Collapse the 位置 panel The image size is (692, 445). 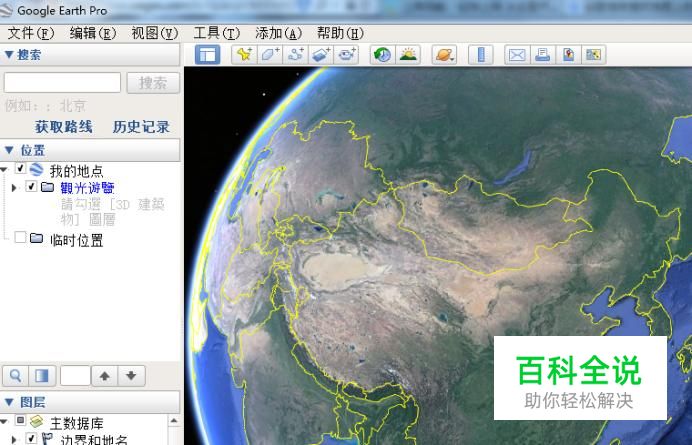click(9, 150)
